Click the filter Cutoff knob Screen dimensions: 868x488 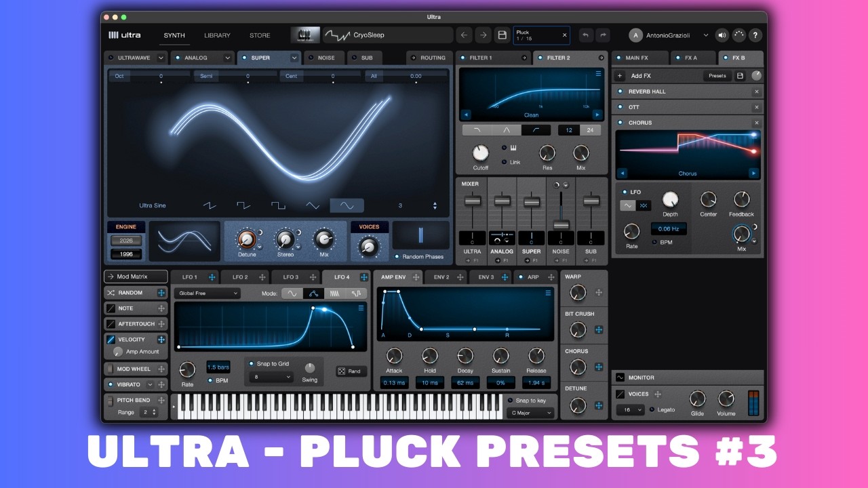click(480, 152)
